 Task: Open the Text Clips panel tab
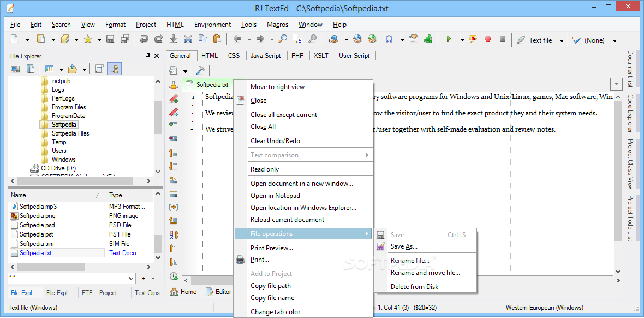click(x=147, y=293)
